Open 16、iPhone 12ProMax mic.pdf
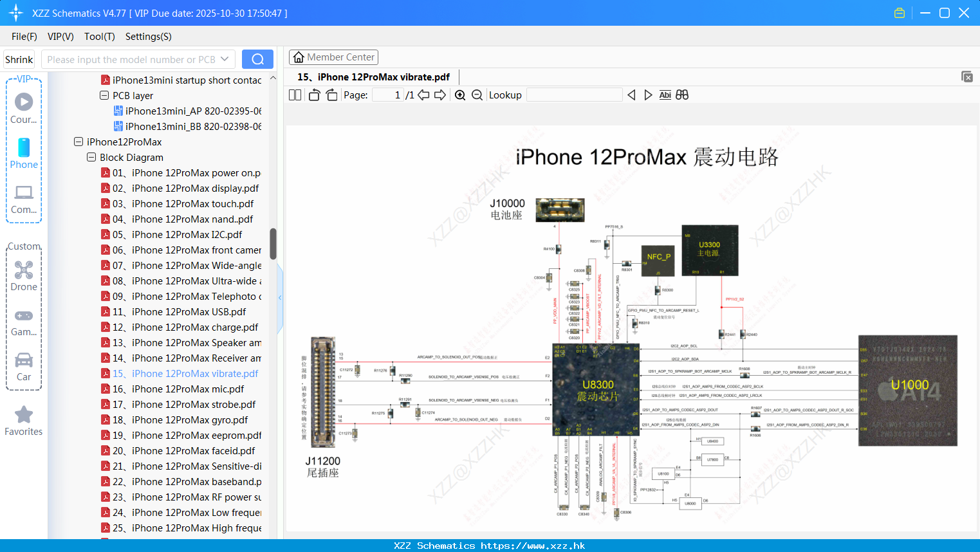This screenshot has width=980, height=552. (x=172, y=389)
